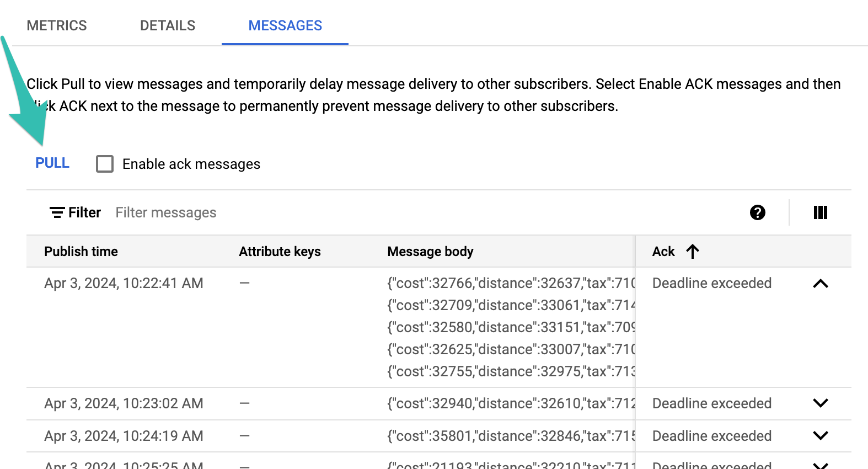The image size is (868, 469).
Task: Expand the 10:24:19 AM message row
Action: click(820, 436)
